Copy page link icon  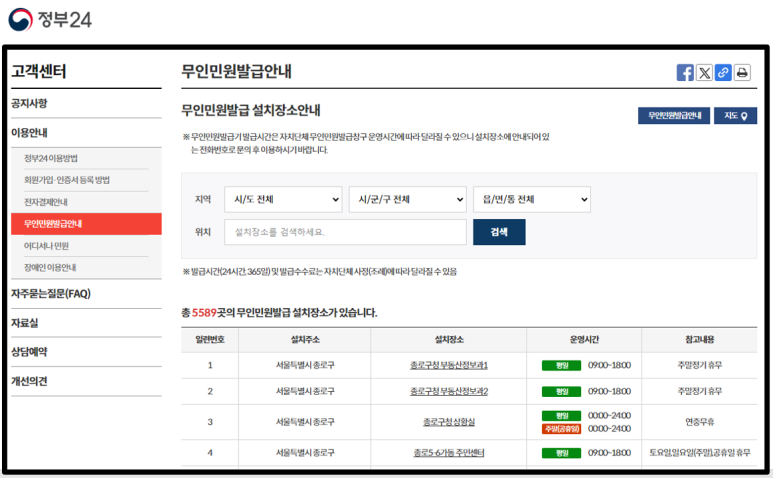[x=723, y=72]
